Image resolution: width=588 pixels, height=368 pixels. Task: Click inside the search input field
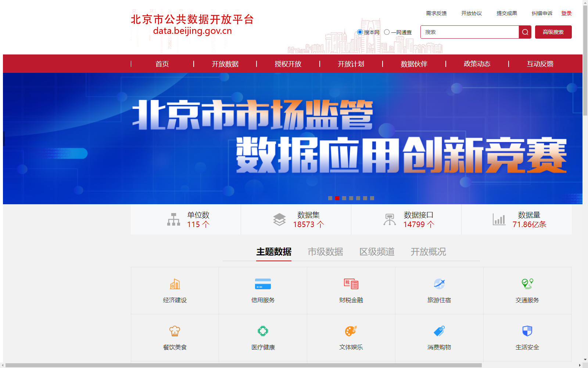(x=470, y=32)
